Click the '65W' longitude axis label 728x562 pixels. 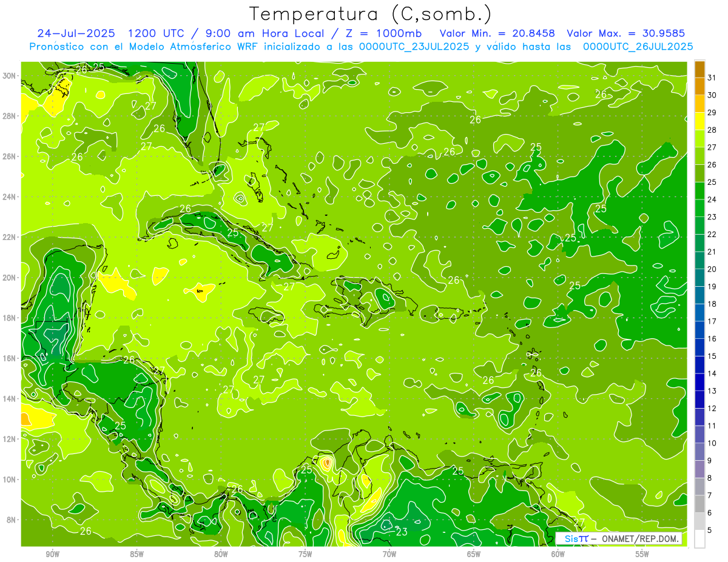tap(474, 554)
